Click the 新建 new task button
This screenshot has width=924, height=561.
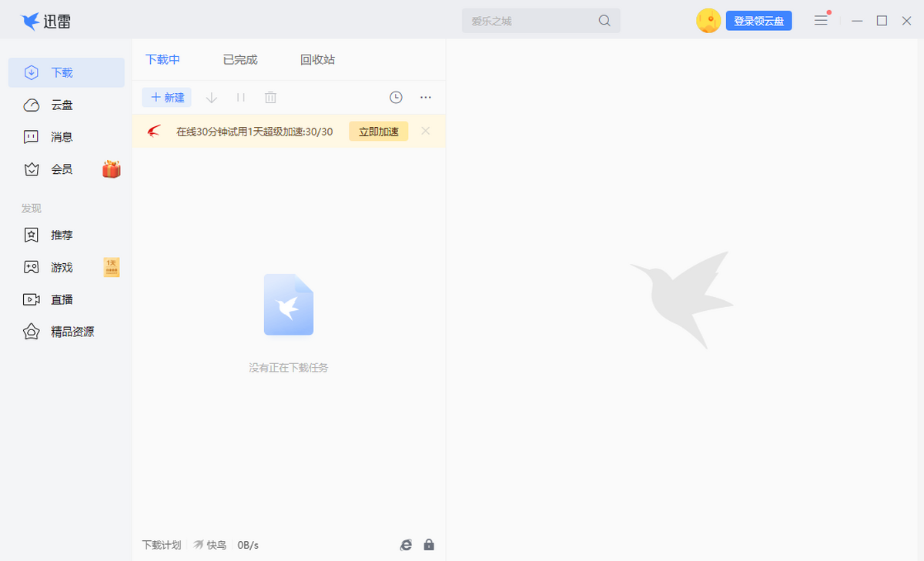tap(167, 98)
